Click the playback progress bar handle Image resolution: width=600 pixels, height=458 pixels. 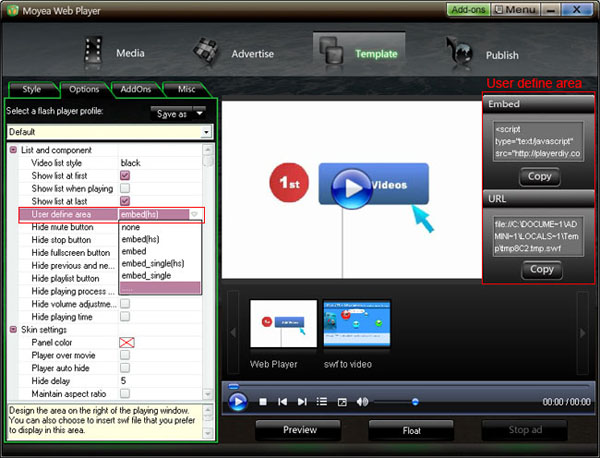click(x=233, y=386)
